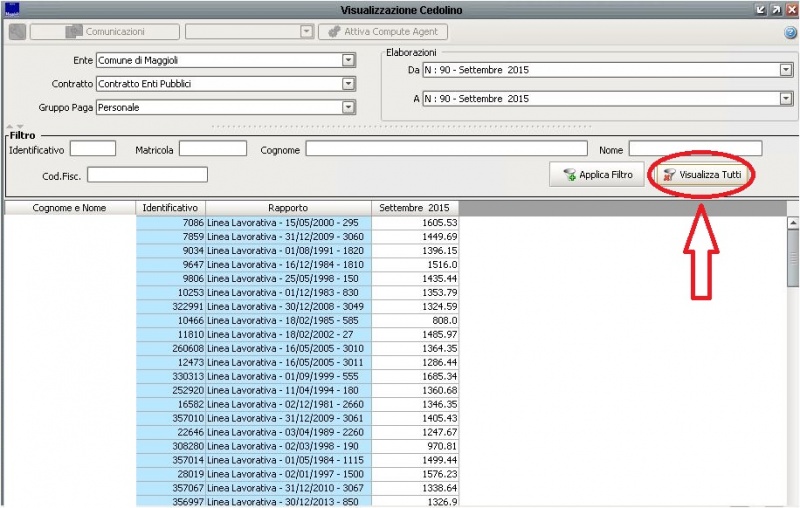Restore window using title bar arrow icon
The image size is (800, 508).
(773, 9)
